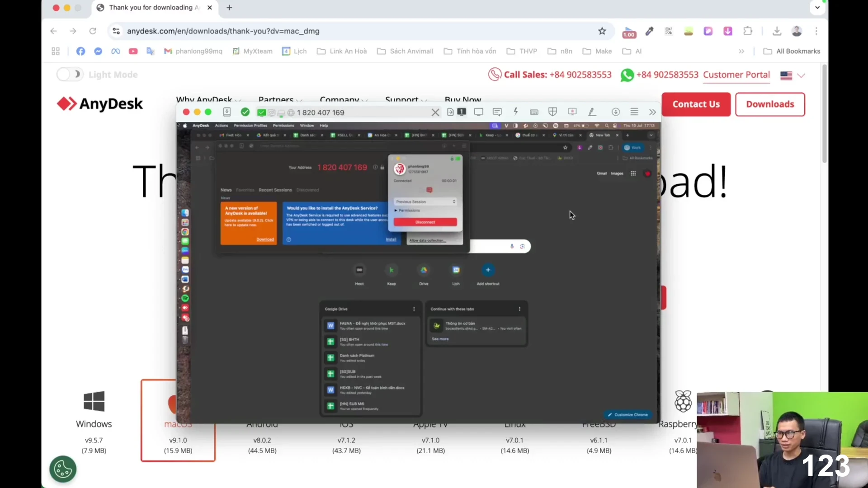This screenshot has width=868, height=488.
Task: Expand AnyDesk toolbar overflow double chevron
Action: [x=652, y=112]
